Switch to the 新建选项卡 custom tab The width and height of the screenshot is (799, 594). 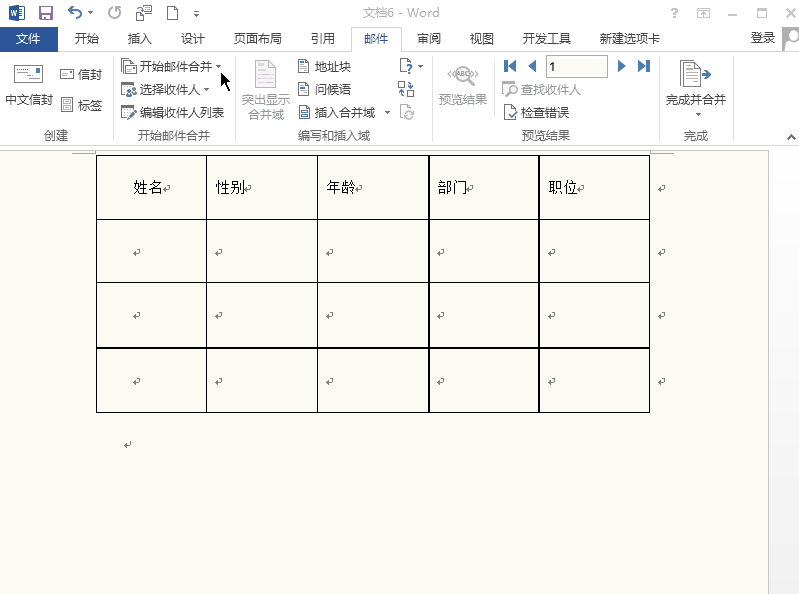pyautogui.click(x=629, y=39)
